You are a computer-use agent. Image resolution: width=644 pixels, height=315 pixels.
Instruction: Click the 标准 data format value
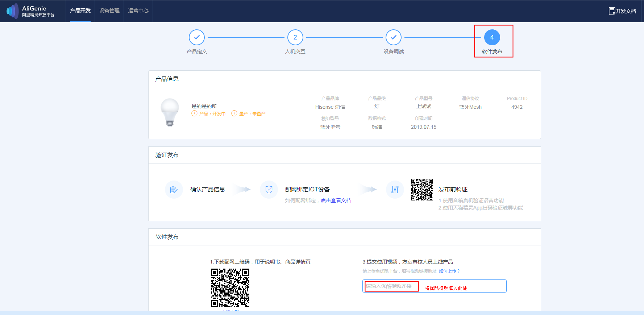click(x=377, y=127)
